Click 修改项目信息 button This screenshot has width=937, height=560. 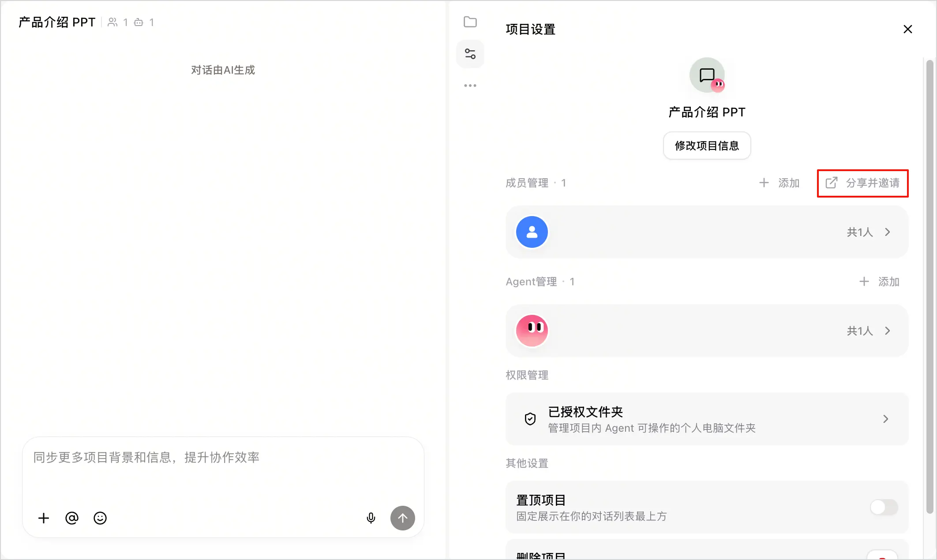coord(707,146)
